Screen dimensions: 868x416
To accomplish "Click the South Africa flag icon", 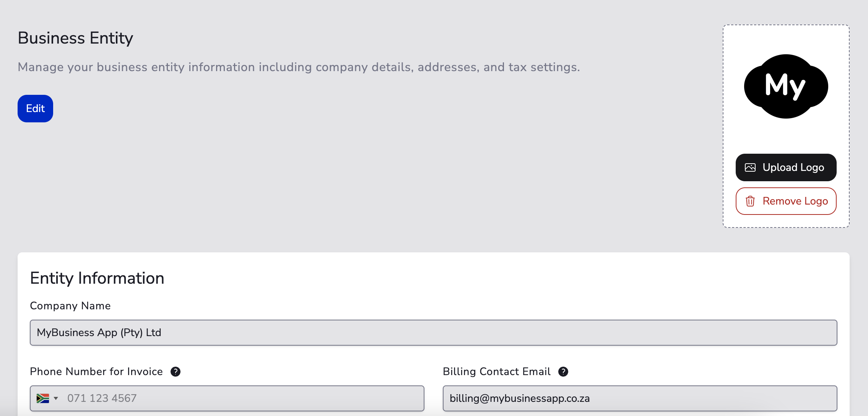I will [42, 398].
